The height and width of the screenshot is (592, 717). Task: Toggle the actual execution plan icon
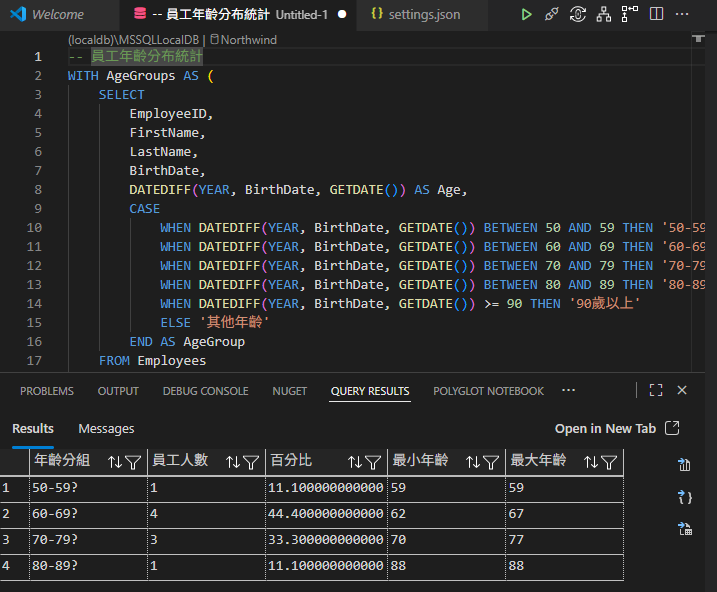(629, 15)
